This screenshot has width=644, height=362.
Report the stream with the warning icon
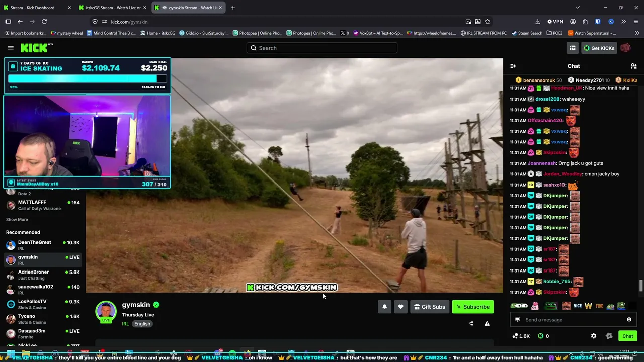point(487,324)
